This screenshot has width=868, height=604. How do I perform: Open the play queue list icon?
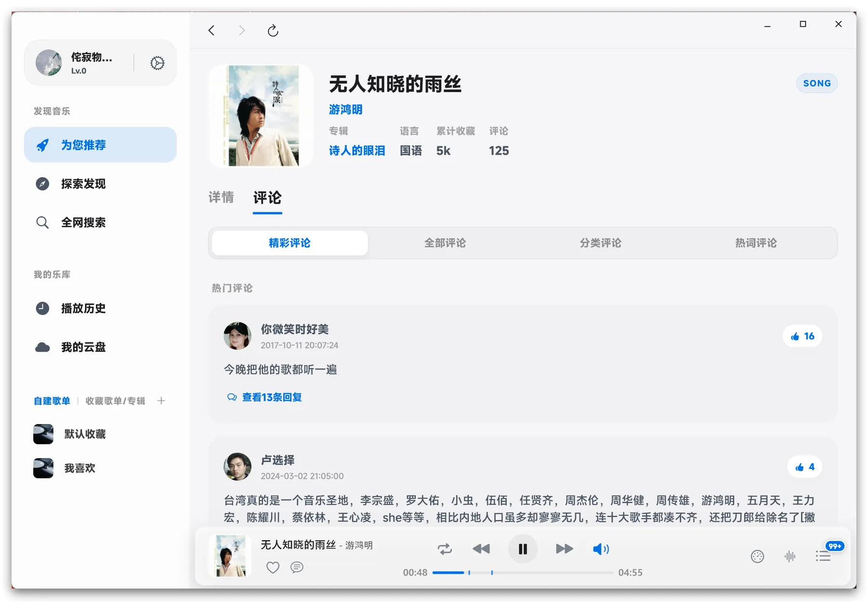(823, 556)
